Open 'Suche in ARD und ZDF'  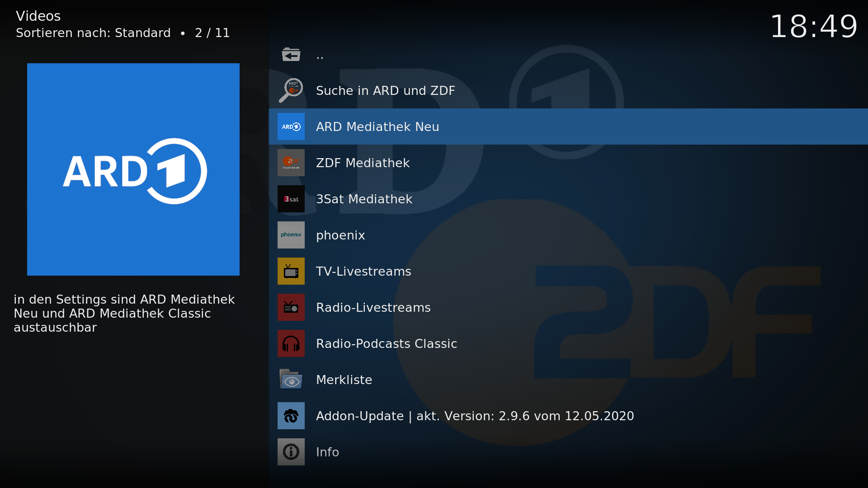568,90
